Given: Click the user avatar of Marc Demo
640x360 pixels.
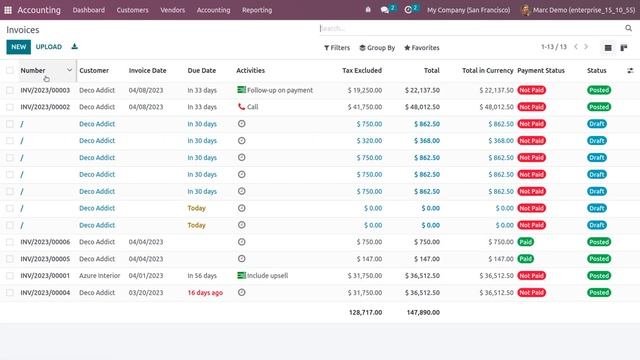Looking at the screenshot, I should (525, 10).
